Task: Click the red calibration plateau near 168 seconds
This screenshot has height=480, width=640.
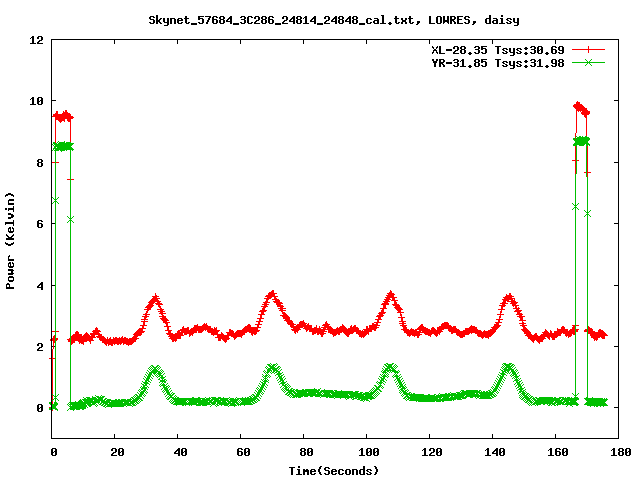Action: [x=581, y=109]
